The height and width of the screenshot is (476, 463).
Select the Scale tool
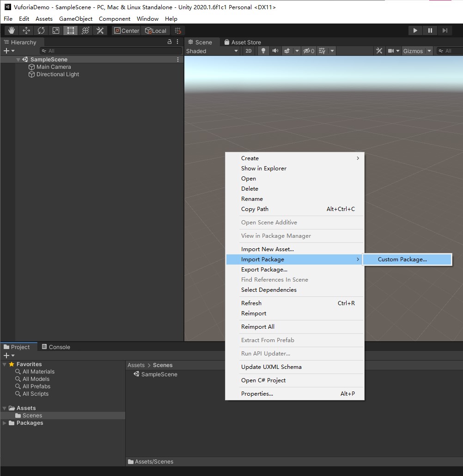[x=56, y=30]
